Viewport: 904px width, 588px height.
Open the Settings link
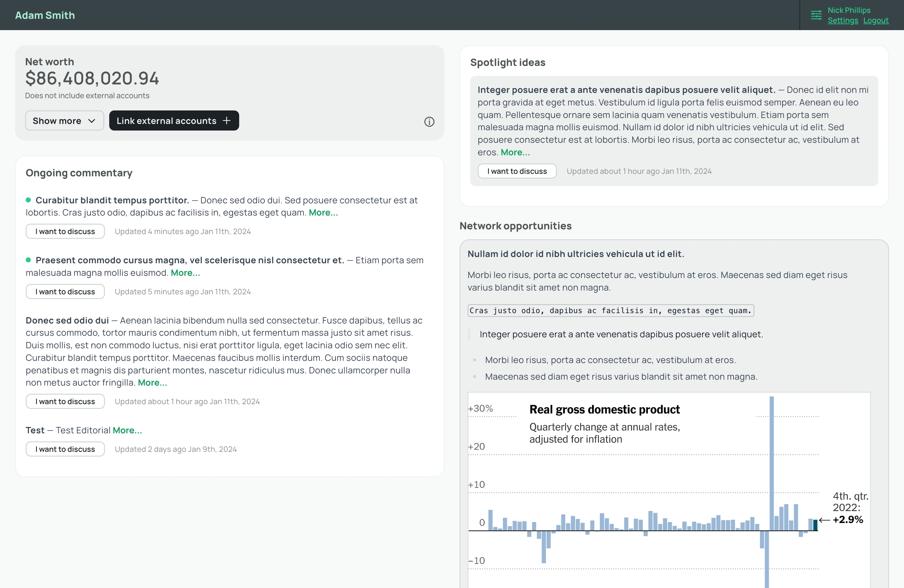point(843,20)
